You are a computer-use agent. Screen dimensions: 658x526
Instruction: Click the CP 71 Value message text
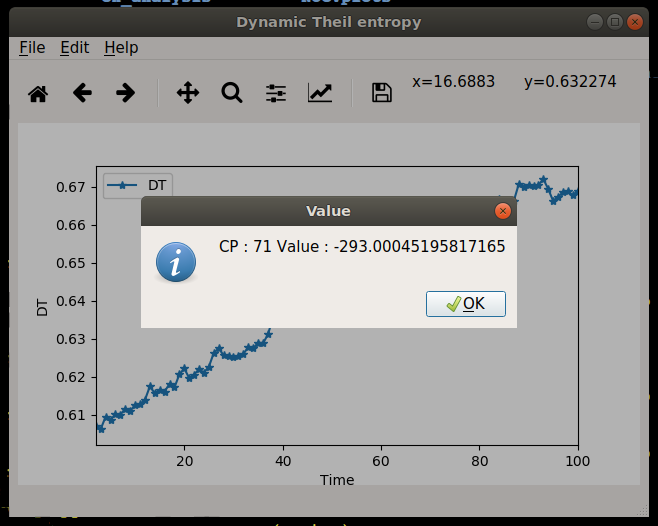pos(362,246)
